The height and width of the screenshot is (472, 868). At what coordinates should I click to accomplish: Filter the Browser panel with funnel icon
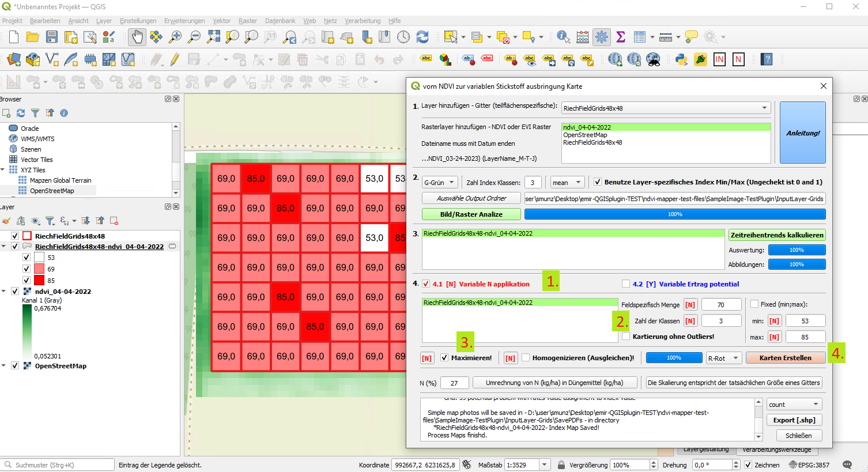pyautogui.click(x=35, y=113)
